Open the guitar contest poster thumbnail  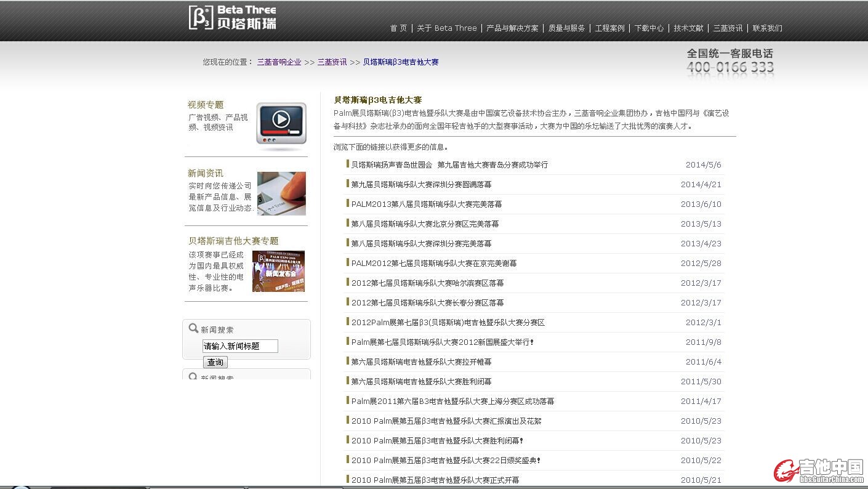click(x=278, y=271)
